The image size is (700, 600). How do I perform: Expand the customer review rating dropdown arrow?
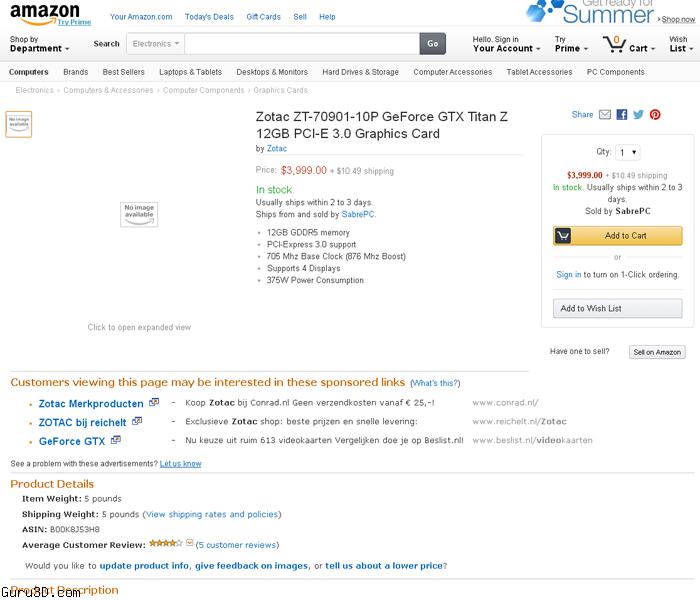tap(190, 544)
